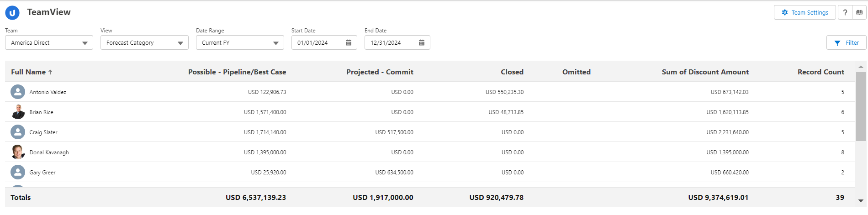This screenshot has height=215, width=868.
Task: Expand the Team dropdown showing America Direct
Action: [x=49, y=43]
